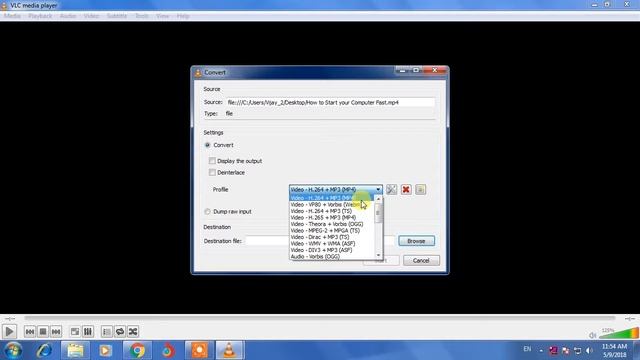The image size is (640, 360).
Task: Show hidden tray icons arrow
Action: (x=541, y=351)
